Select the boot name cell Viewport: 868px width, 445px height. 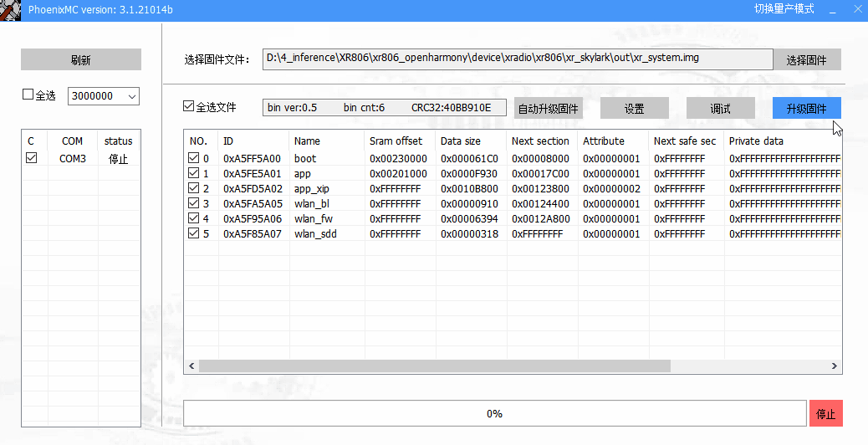point(327,158)
